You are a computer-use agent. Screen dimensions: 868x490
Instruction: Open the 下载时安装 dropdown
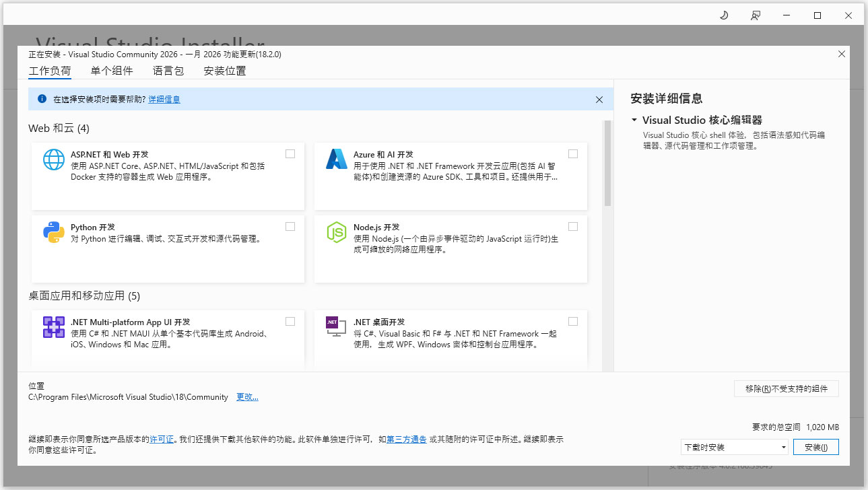click(733, 447)
